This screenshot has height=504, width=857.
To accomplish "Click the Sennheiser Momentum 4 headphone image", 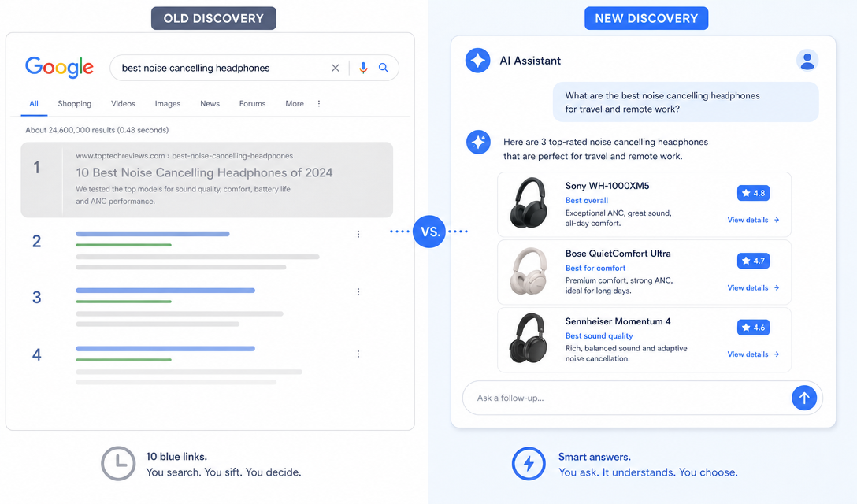I will (x=529, y=339).
